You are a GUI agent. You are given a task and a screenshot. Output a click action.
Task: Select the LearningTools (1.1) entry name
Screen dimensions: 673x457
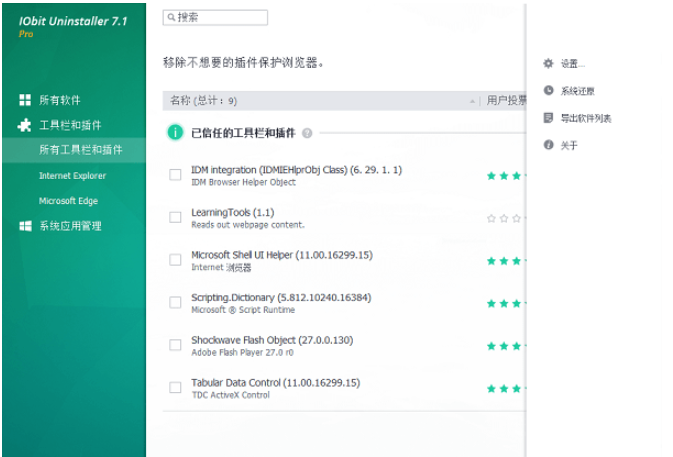tap(233, 212)
